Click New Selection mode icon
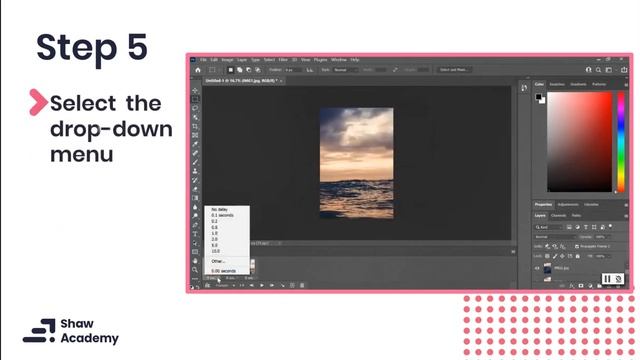640x360 pixels. [x=230, y=70]
